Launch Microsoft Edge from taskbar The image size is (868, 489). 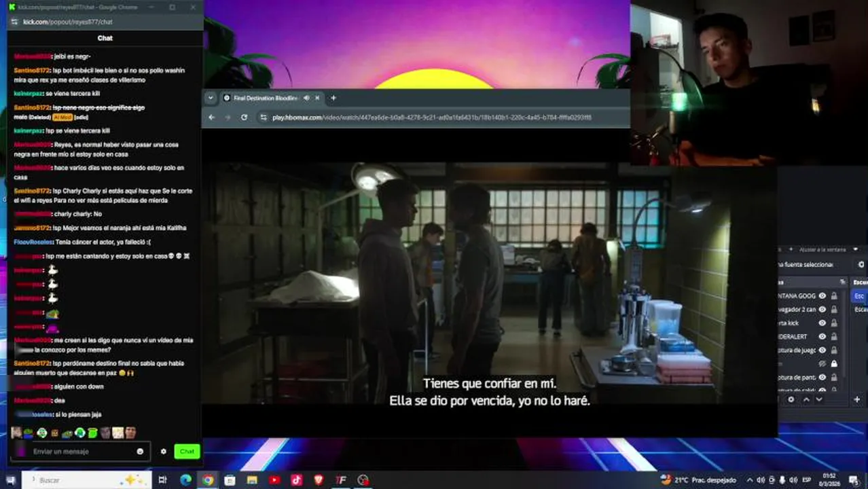[185, 480]
